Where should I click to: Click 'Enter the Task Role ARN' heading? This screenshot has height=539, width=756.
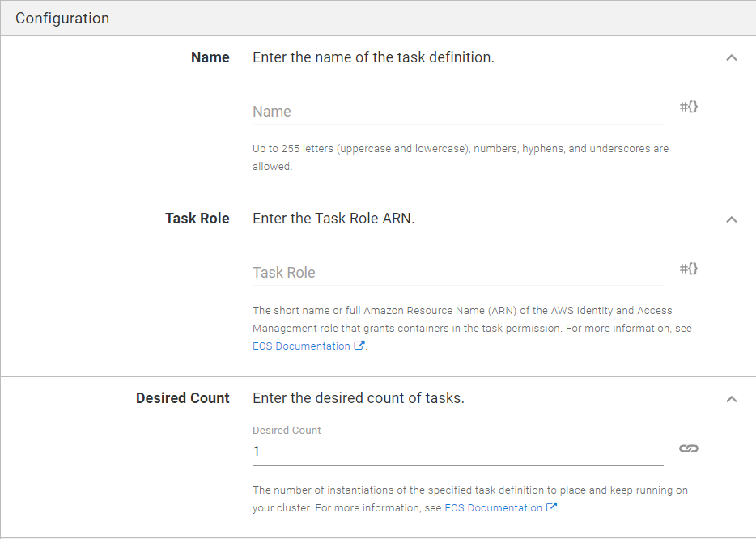pos(333,219)
